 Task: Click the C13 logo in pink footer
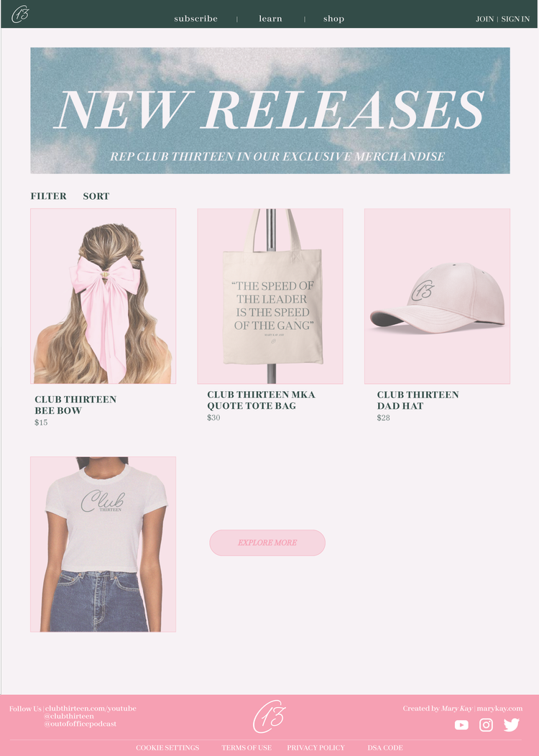pyautogui.click(x=269, y=716)
